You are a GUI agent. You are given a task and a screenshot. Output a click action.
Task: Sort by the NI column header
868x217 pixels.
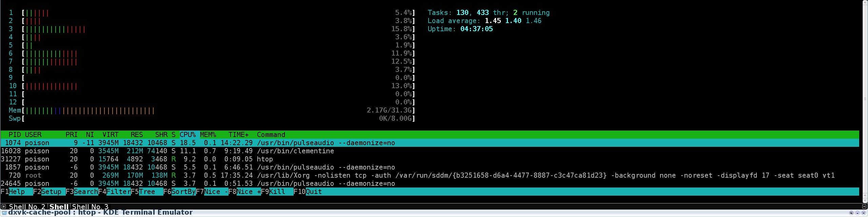[90, 135]
